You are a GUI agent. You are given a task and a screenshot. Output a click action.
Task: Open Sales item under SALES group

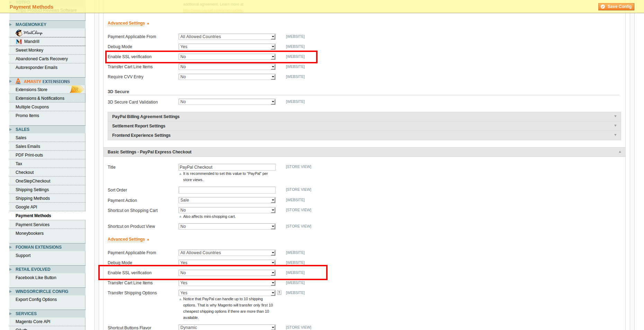21,138
